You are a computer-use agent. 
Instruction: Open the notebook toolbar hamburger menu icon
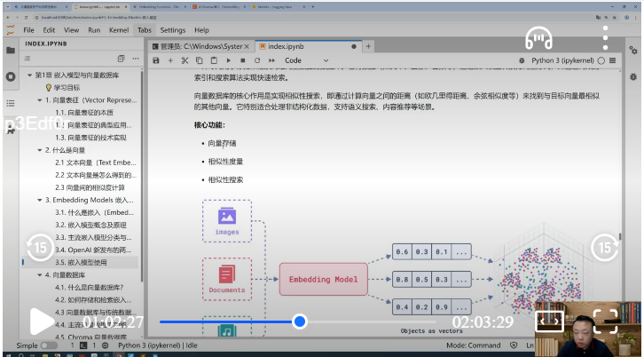(613, 60)
